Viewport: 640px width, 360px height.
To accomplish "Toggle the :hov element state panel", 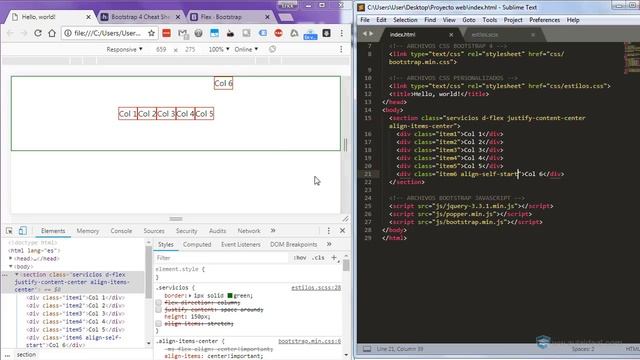I will tap(300, 258).
